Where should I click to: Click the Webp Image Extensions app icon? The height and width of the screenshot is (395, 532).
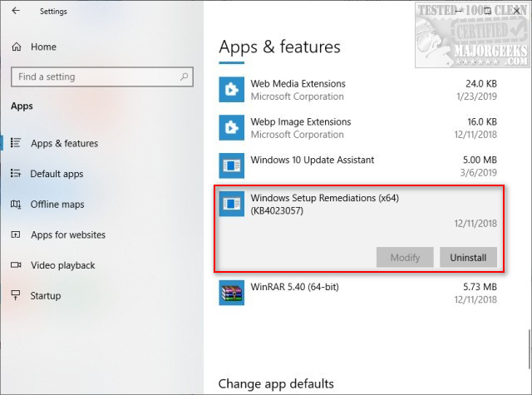click(231, 127)
